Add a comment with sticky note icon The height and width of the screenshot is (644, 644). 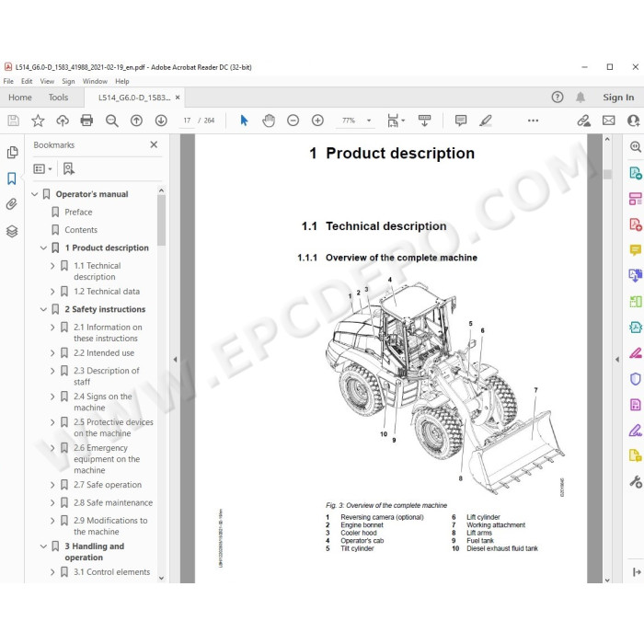point(461,121)
